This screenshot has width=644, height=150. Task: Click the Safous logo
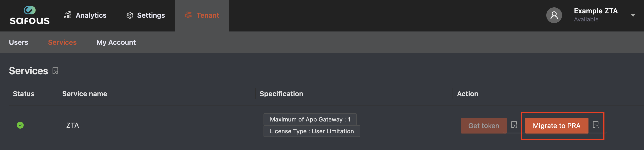point(30,15)
